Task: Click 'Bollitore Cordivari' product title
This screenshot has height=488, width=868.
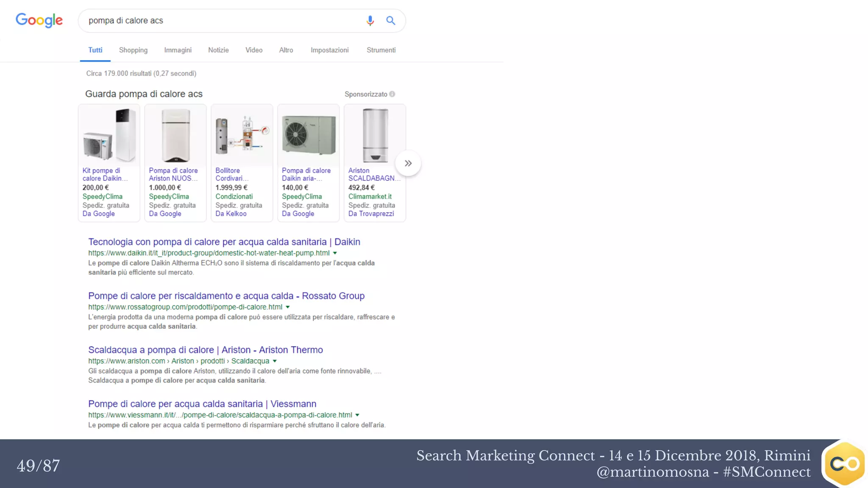Action: tap(232, 174)
